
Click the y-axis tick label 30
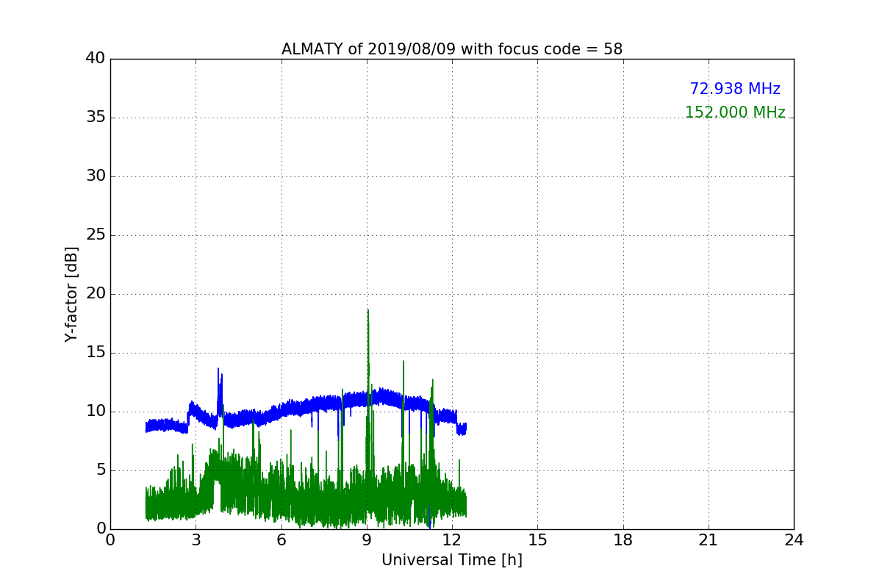(x=96, y=176)
